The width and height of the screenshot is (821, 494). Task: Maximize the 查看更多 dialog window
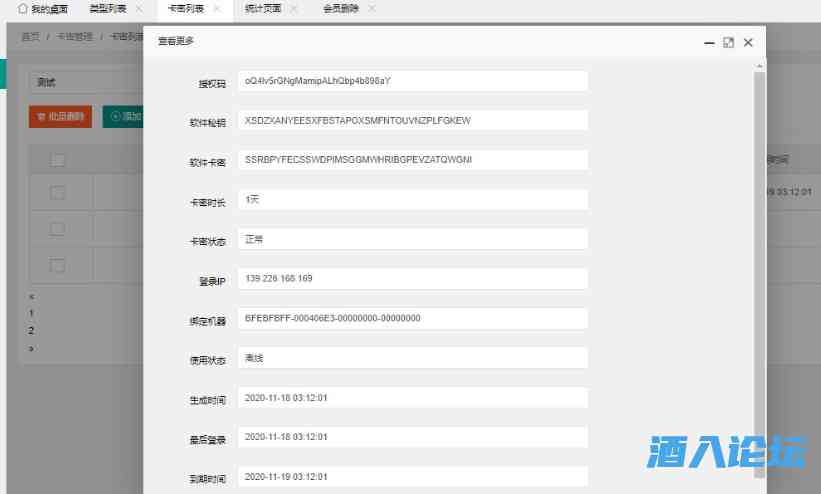(x=728, y=42)
